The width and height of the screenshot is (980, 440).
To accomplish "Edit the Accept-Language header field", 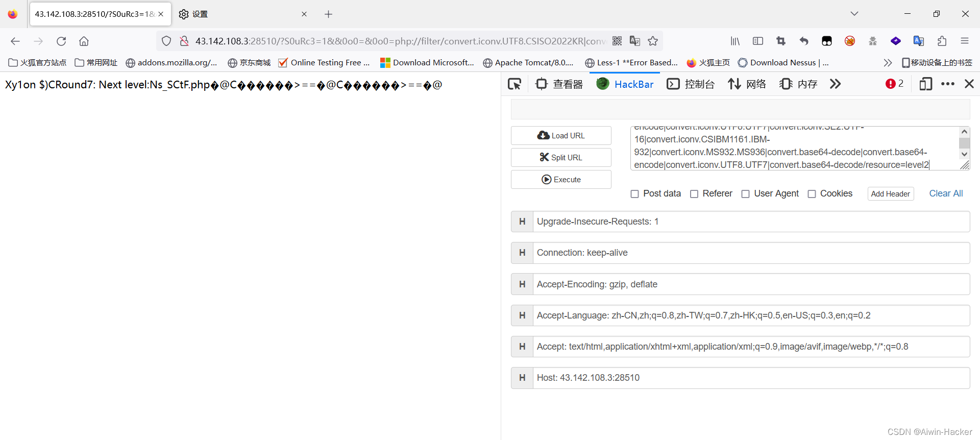I will 751,315.
